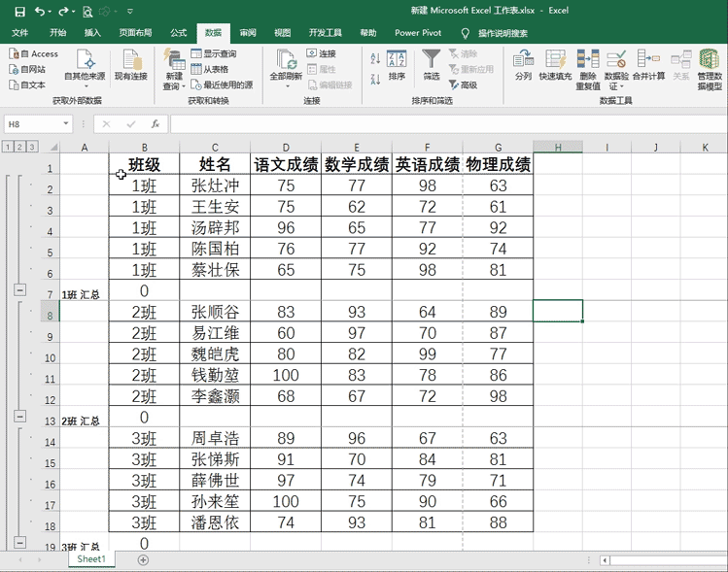This screenshot has width=728, height=572.
Task: Select column B header
Action: click(x=145, y=147)
